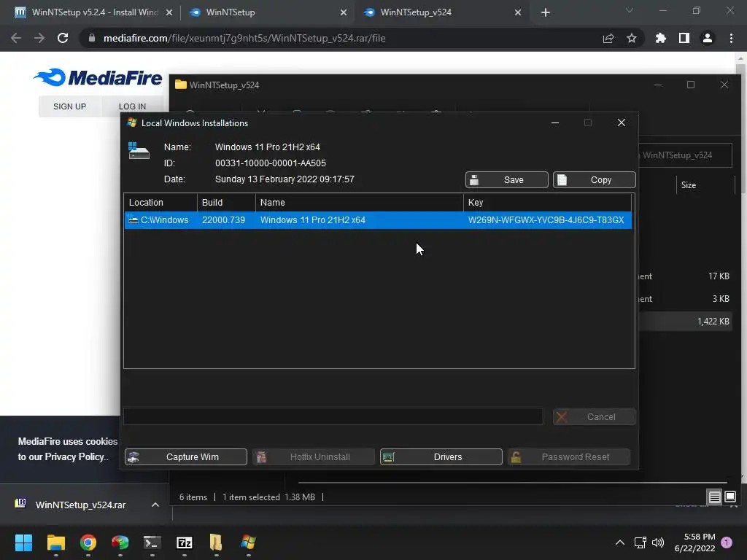Open Google Chrome from the taskbar

pos(88,542)
